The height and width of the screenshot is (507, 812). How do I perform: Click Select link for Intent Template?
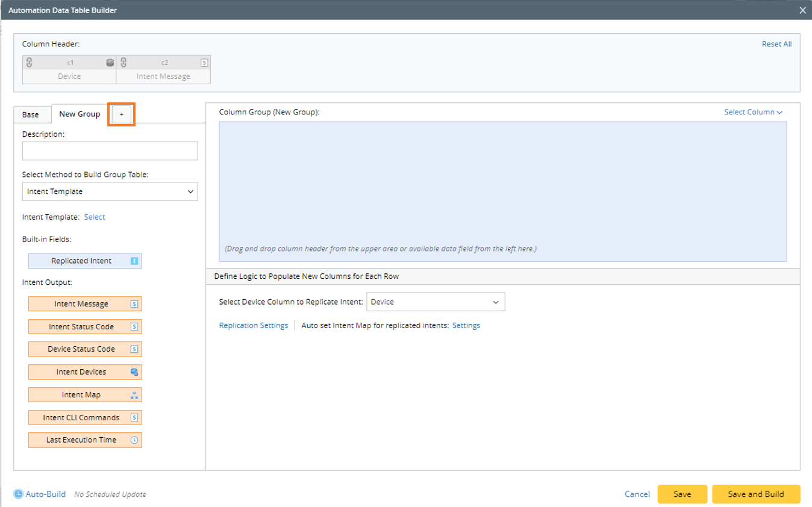95,217
